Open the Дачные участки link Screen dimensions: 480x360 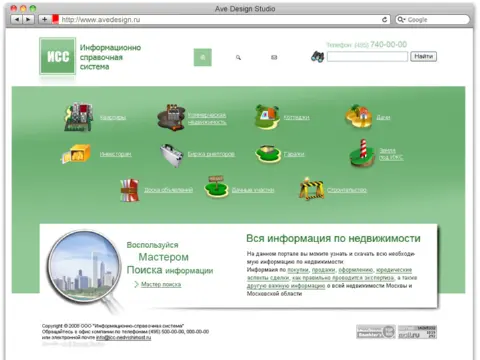pos(253,190)
